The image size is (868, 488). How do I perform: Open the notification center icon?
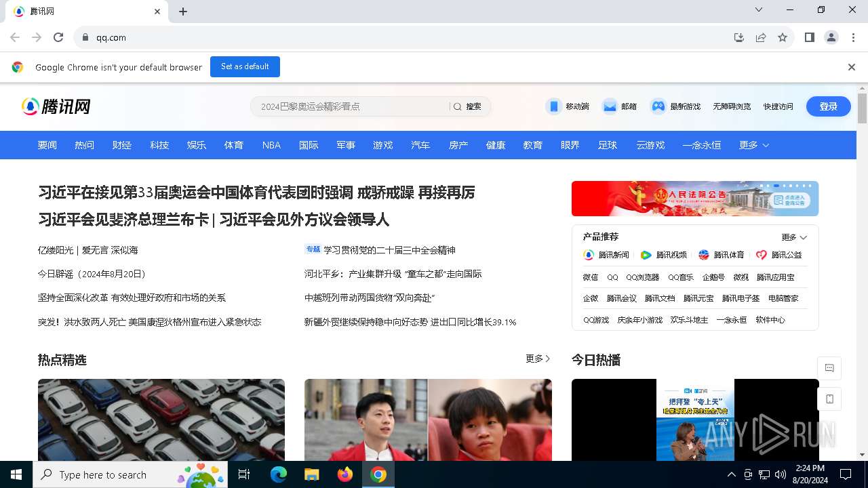846,474
